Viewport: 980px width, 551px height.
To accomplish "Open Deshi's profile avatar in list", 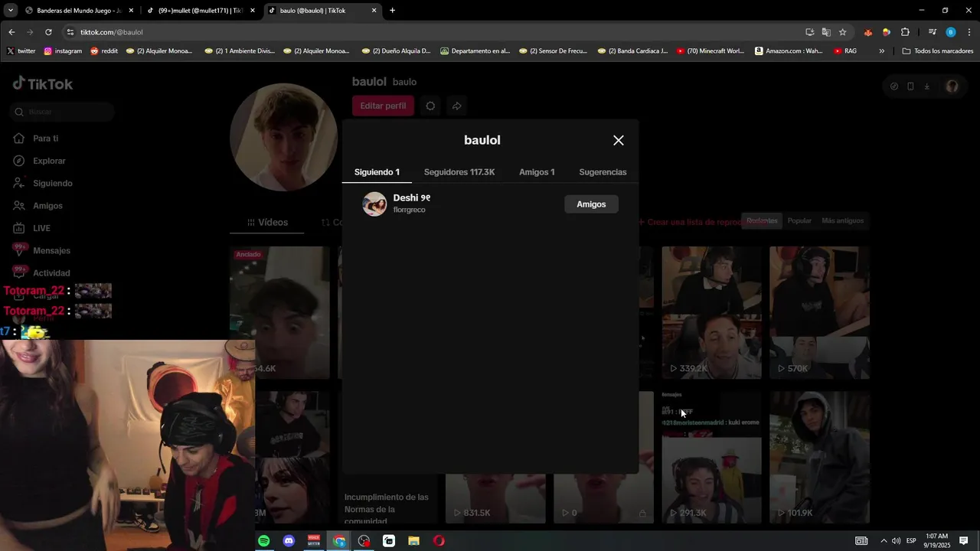I will (374, 204).
